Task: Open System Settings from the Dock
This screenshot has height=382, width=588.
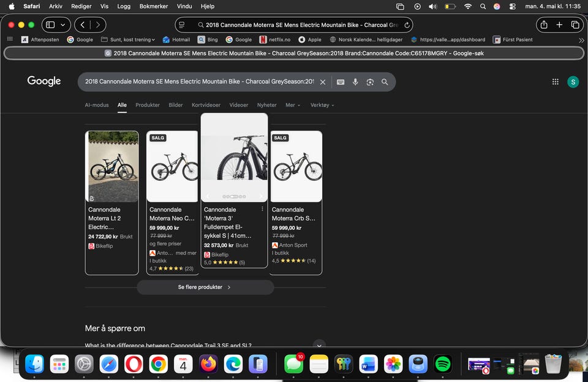Action: (x=84, y=364)
